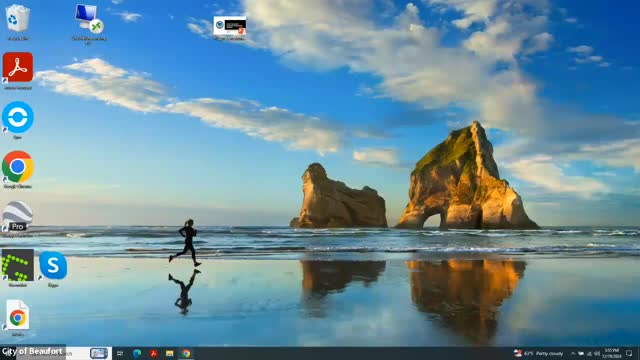Open the taskbar clock and date
This screenshot has height=360, width=640.
click(611, 353)
